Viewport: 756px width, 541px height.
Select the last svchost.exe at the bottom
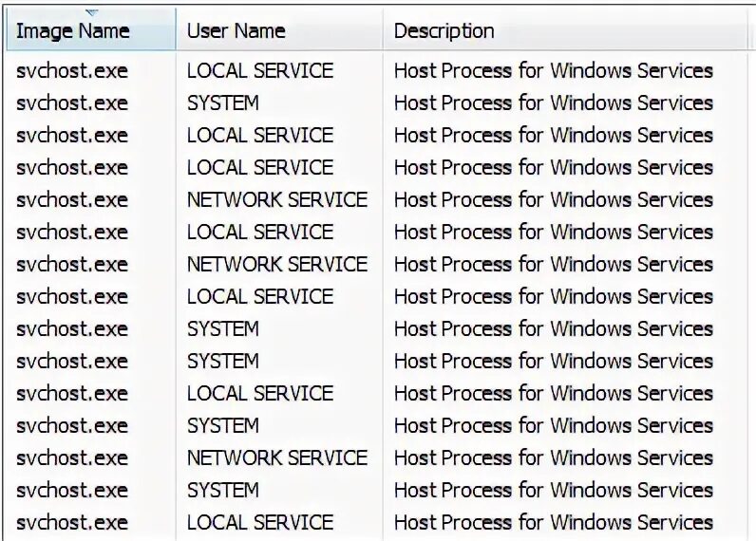[x=72, y=522]
